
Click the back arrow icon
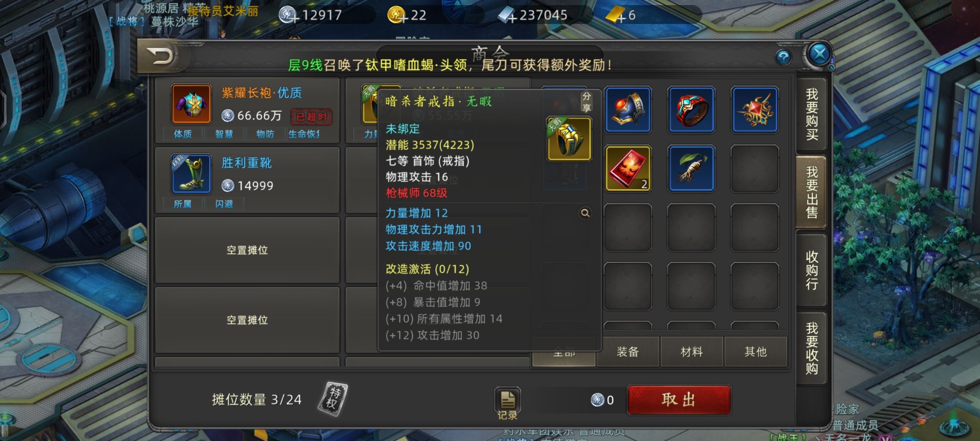[161, 56]
